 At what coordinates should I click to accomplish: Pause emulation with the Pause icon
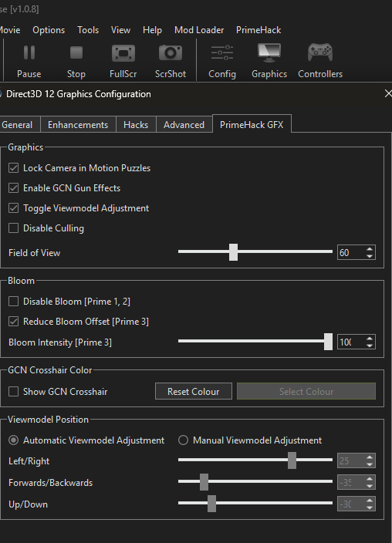pyautogui.click(x=29, y=53)
